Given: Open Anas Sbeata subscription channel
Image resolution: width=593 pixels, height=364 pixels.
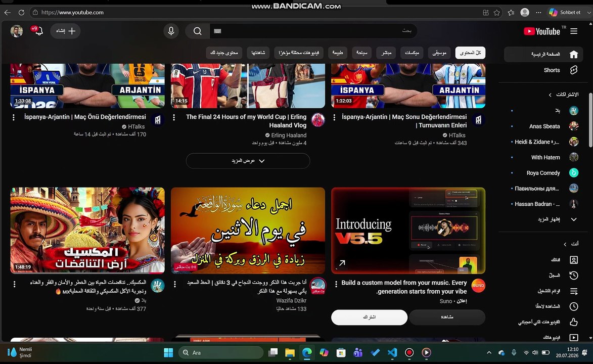Looking at the screenshot, I should coord(544,126).
